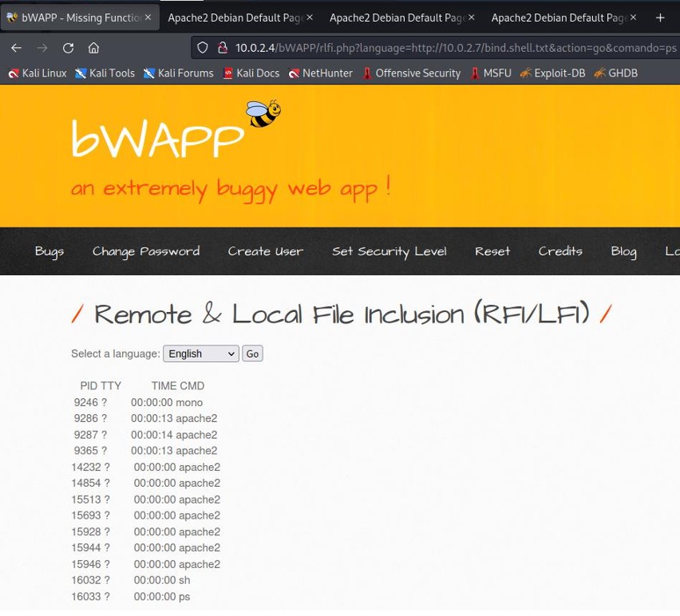The height and width of the screenshot is (616, 680).
Task: Open Set Security Level page
Action: click(x=389, y=251)
